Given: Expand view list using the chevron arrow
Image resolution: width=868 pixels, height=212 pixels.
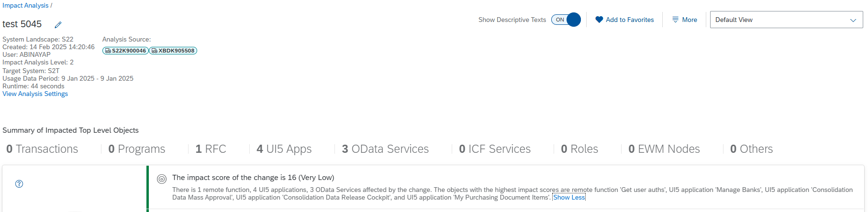Looking at the screenshot, I should tap(853, 20).
